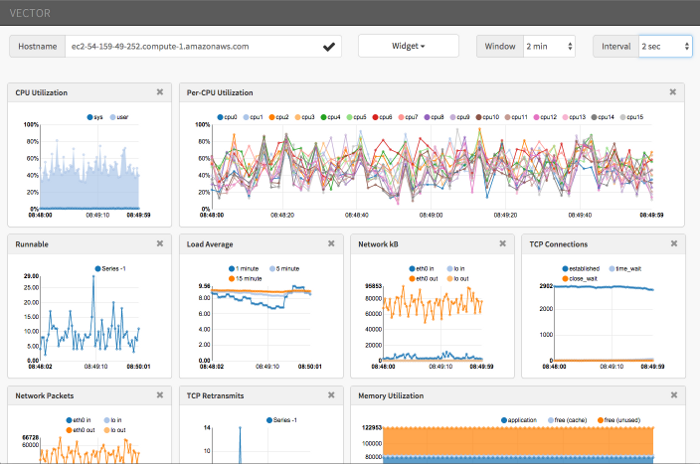
Task: Close the TCP Retransmits widget
Action: (x=332, y=395)
